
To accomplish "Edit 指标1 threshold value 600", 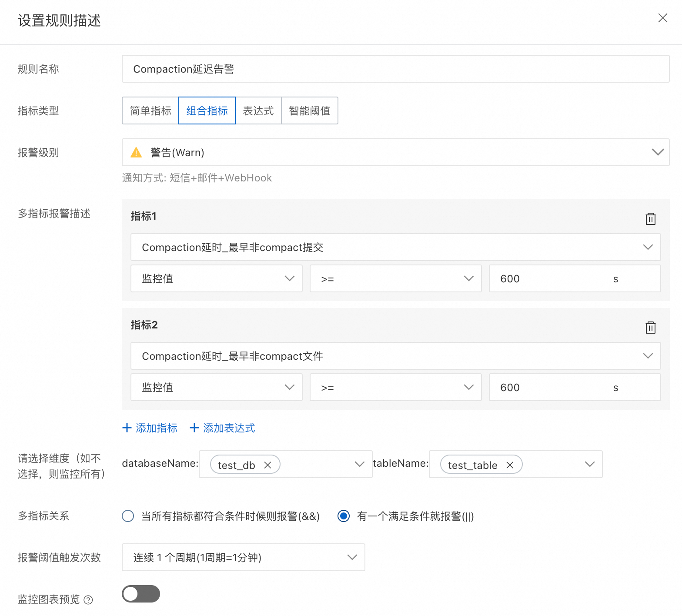I will 575,278.
